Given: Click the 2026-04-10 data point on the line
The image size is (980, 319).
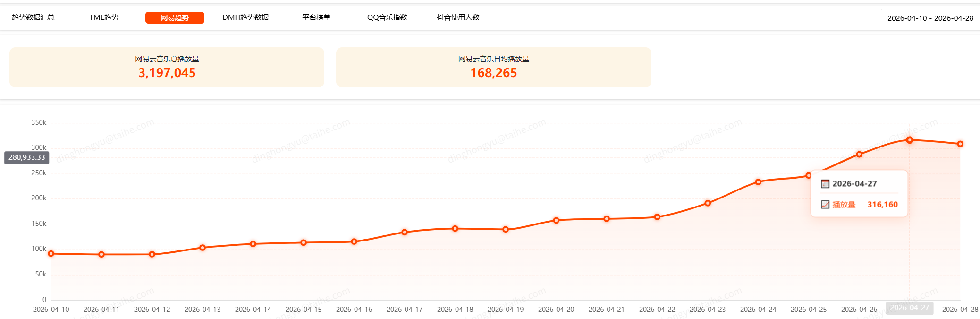Looking at the screenshot, I should [x=51, y=254].
